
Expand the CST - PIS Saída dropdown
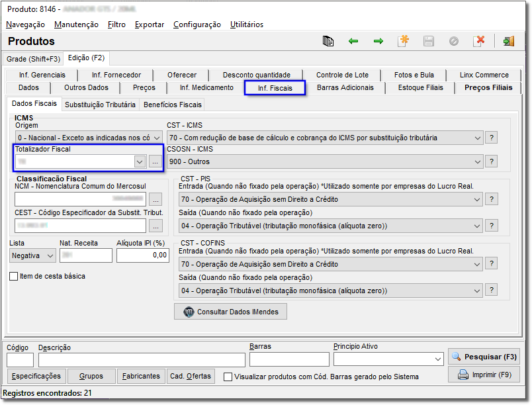[476, 226]
